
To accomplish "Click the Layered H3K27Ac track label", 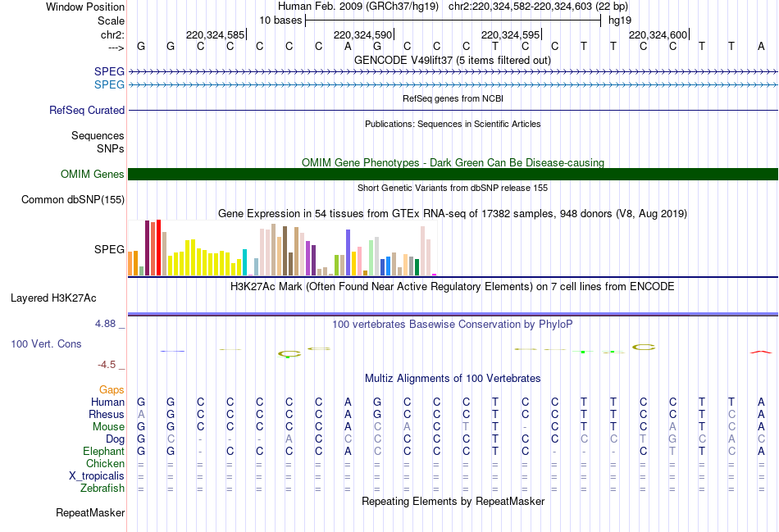I will pos(53,298).
